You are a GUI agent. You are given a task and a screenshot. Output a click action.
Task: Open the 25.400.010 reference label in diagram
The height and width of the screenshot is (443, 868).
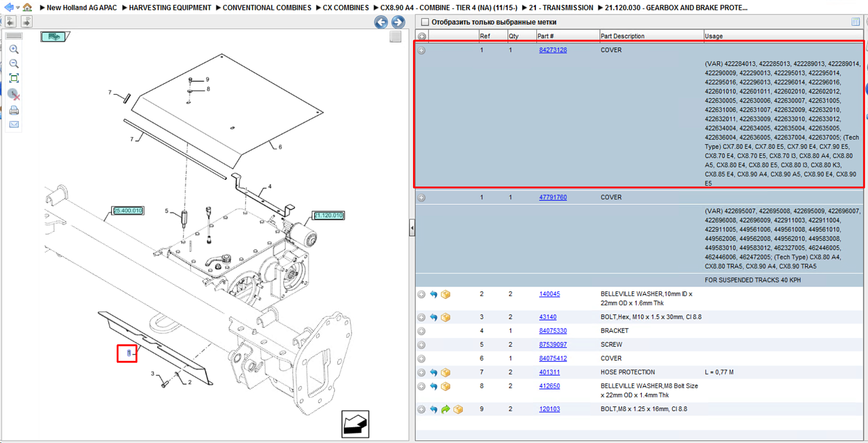click(128, 211)
